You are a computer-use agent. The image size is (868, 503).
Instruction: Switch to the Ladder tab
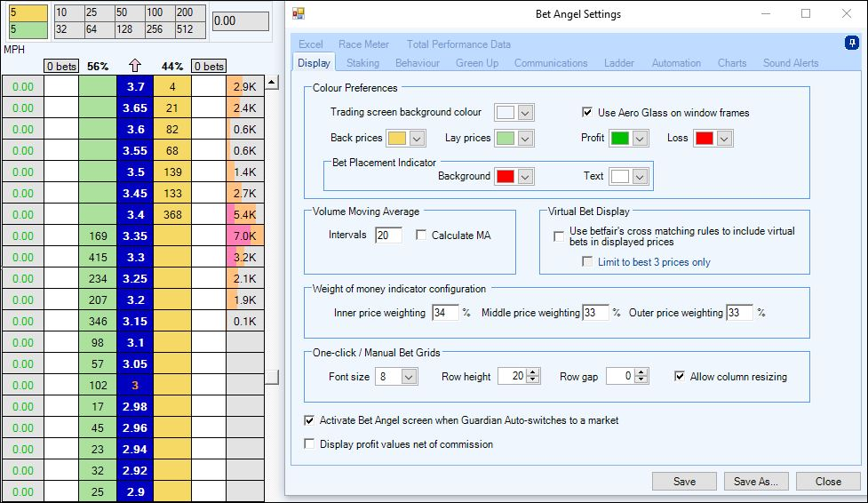619,63
